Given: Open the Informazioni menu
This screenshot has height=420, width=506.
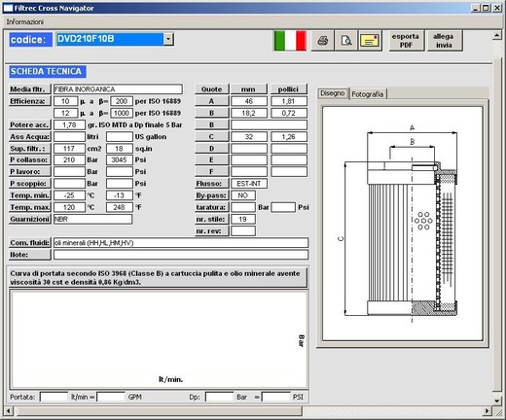Looking at the screenshot, I should (24, 21).
